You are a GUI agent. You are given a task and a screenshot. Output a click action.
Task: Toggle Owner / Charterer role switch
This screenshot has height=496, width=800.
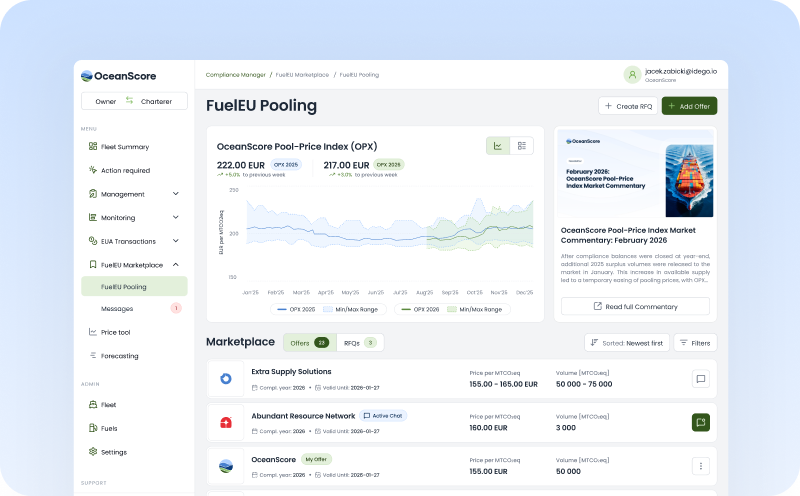click(x=129, y=101)
